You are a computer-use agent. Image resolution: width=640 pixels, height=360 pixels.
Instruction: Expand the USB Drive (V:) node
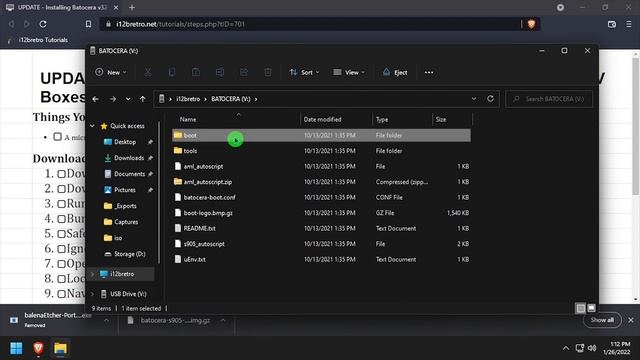[93, 294]
